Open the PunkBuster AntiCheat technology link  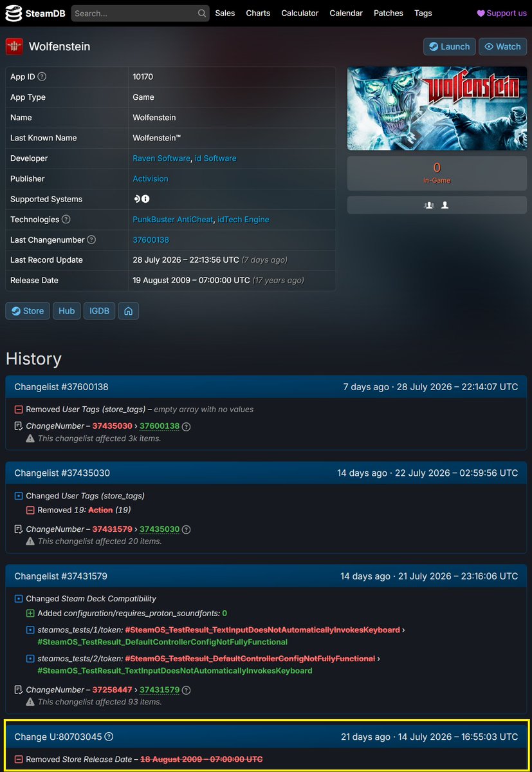[173, 220]
